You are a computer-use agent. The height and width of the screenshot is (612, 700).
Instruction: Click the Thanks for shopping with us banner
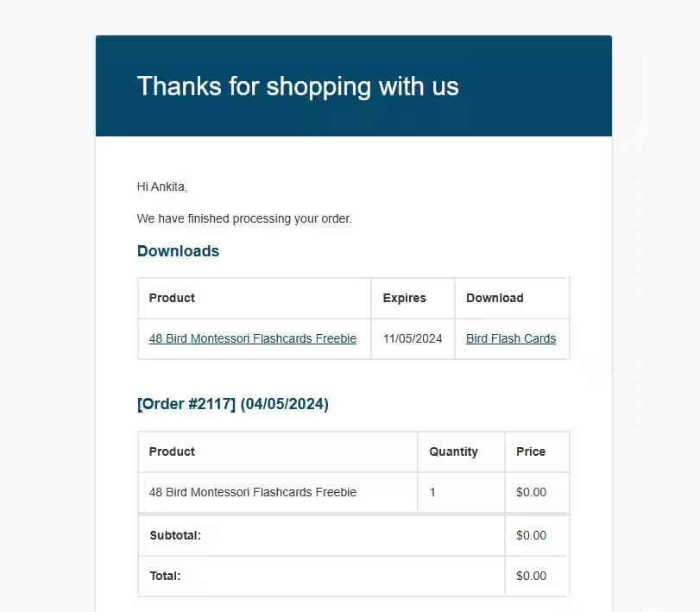(354, 85)
